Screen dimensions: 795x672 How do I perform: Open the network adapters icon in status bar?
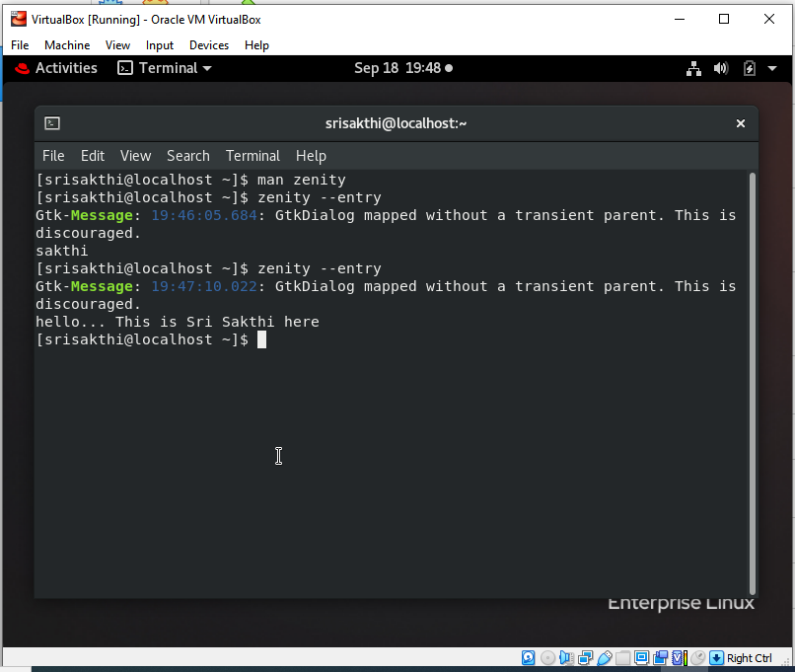click(x=585, y=657)
